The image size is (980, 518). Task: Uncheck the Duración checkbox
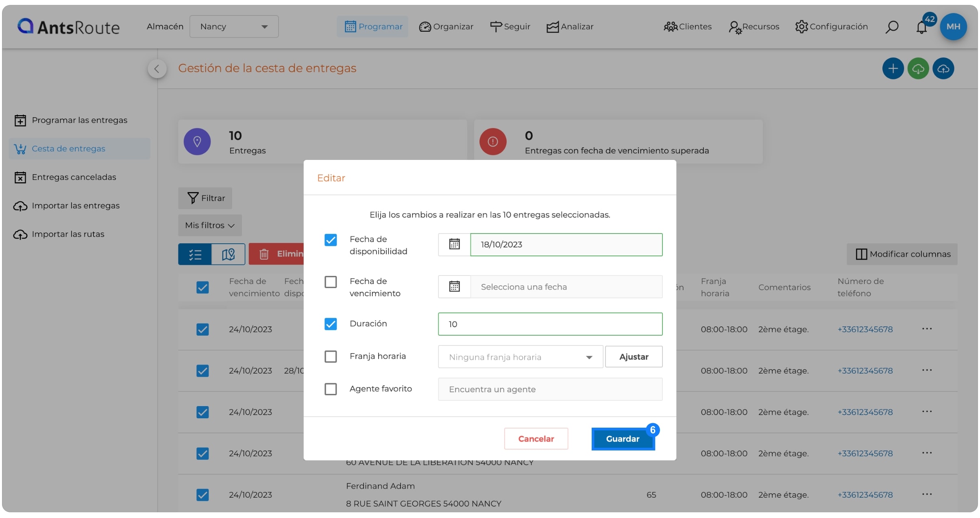331,324
